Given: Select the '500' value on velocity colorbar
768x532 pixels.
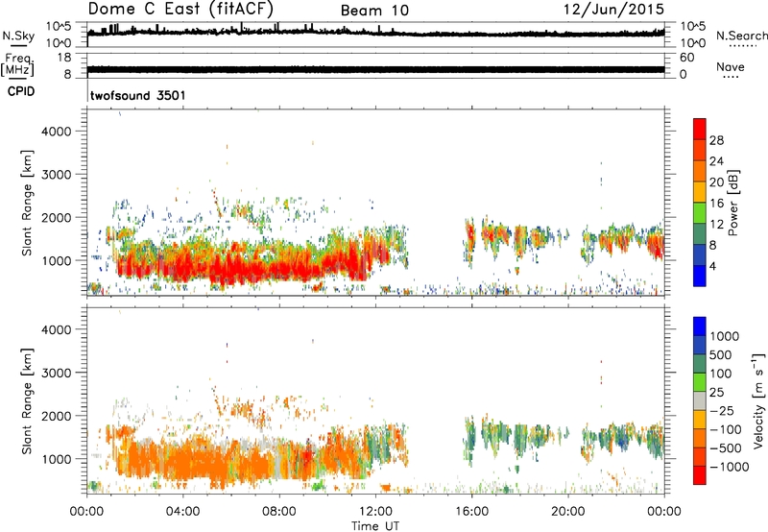Looking at the screenshot, I should (721, 355).
